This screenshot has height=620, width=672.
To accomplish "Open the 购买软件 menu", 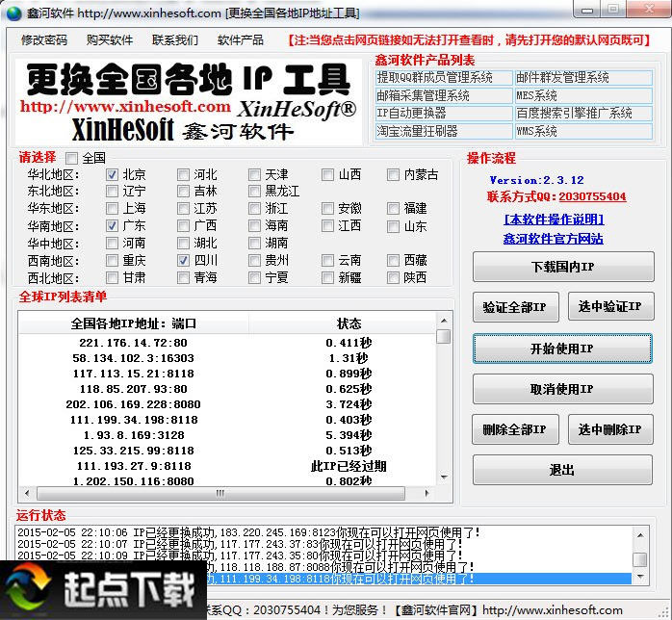I will pyautogui.click(x=110, y=39).
